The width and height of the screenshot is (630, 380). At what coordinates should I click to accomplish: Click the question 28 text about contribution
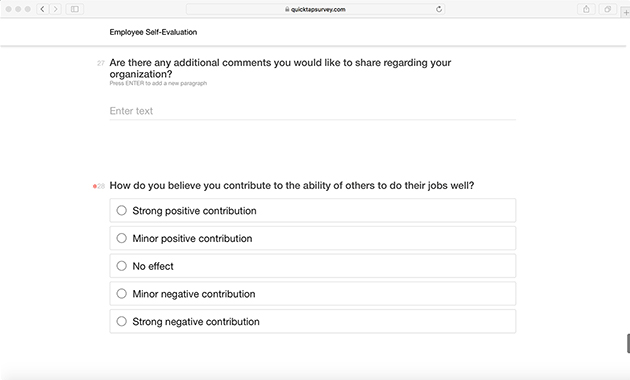click(292, 186)
